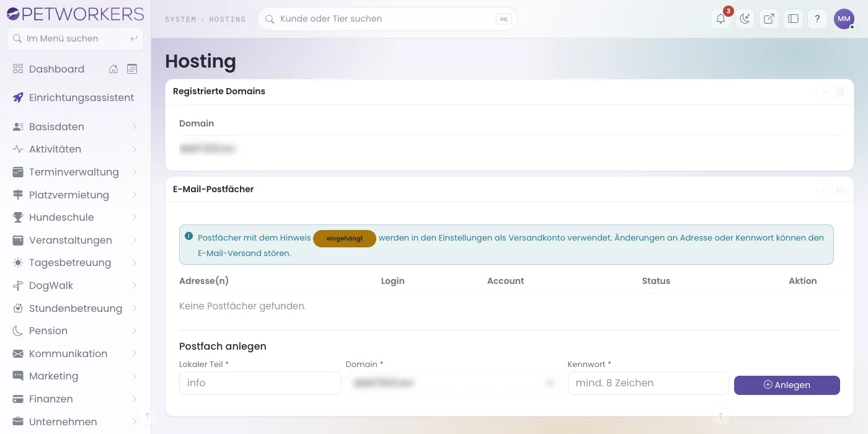Click the Hosting page title
The image size is (868, 434).
pos(200,61)
